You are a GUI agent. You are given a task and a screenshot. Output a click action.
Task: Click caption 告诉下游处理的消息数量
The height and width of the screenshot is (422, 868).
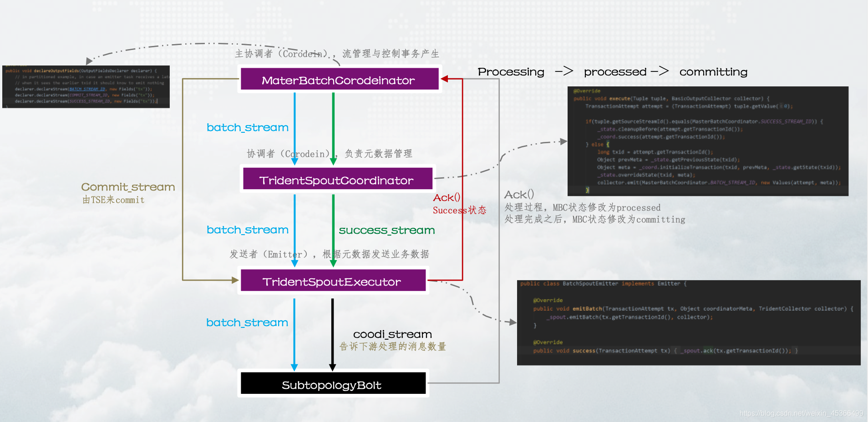click(393, 347)
